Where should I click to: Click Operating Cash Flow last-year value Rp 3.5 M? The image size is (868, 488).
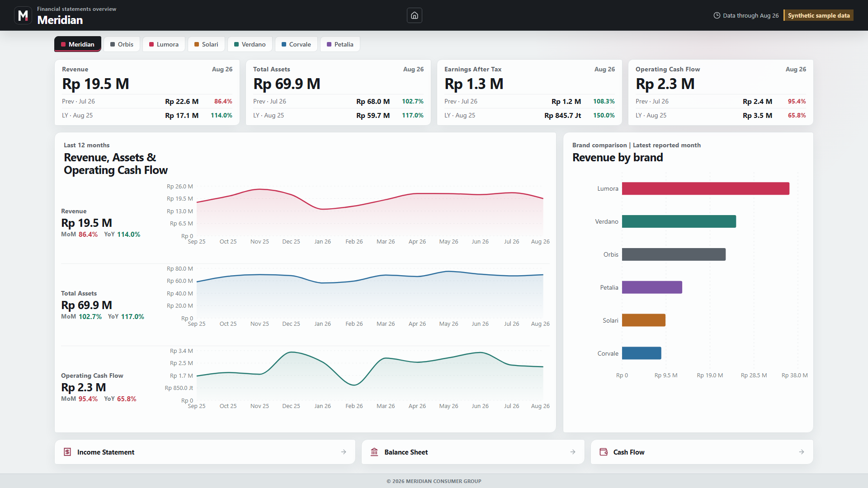pos(758,116)
